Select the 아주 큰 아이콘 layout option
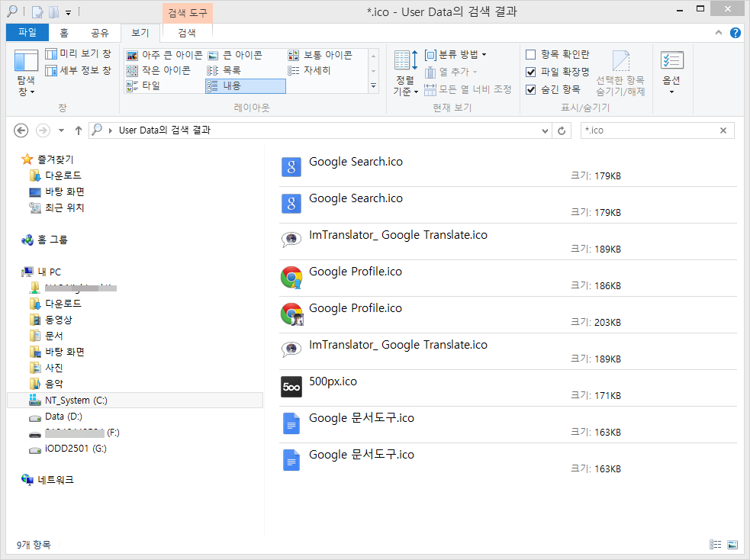This screenshot has width=750, height=560. click(x=165, y=55)
